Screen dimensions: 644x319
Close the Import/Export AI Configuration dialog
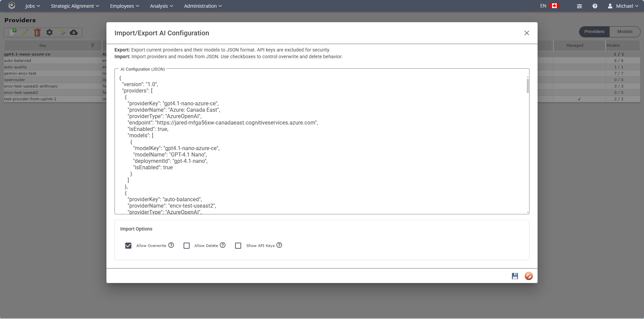click(527, 33)
